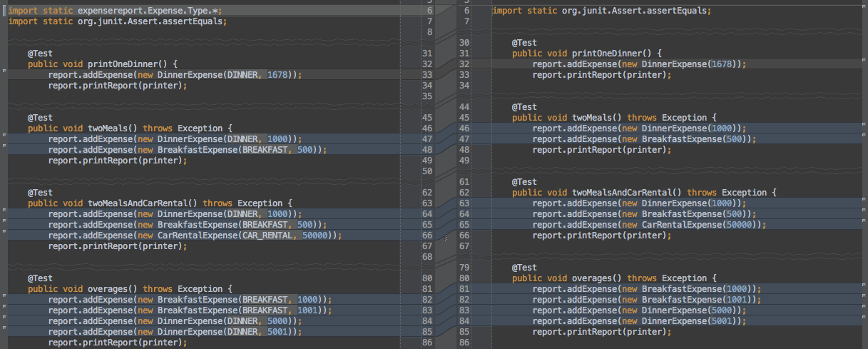Click line number 48 in left pane gutter

coord(427,150)
